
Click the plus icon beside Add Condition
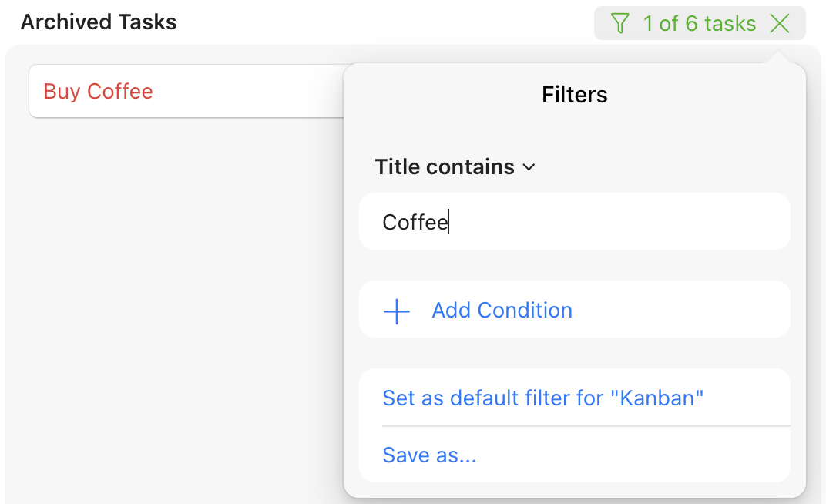click(397, 311)
